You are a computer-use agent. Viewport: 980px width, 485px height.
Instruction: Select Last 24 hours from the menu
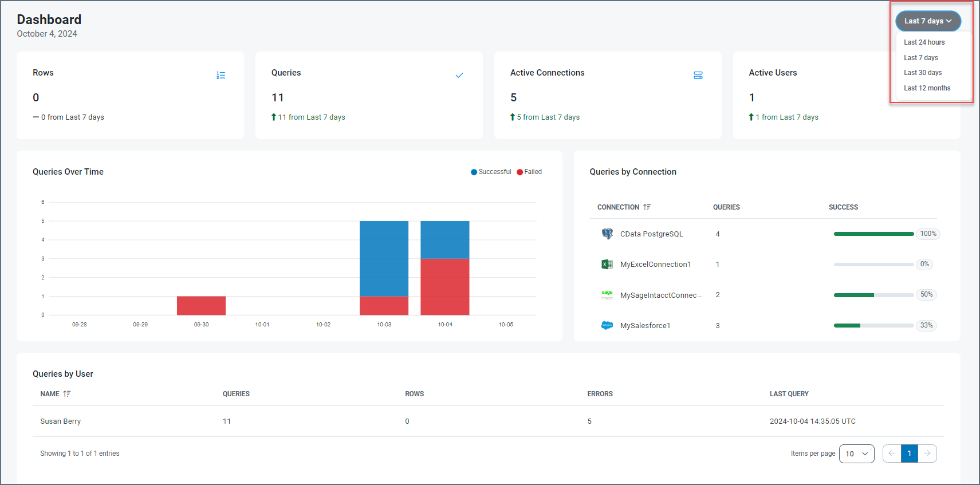tap(924, 42)
